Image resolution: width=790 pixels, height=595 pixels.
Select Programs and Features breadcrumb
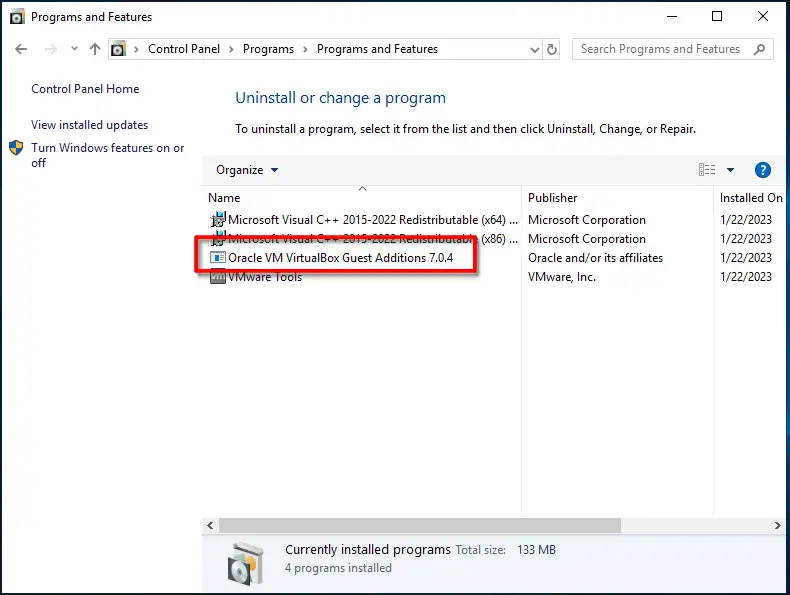click(x=377, y=49)
